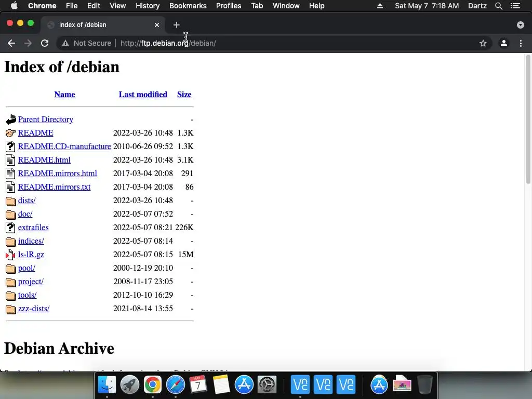This screenshot has width=532, height=399.
Task: Open Finder from the Dock
Action: [107, 384]
